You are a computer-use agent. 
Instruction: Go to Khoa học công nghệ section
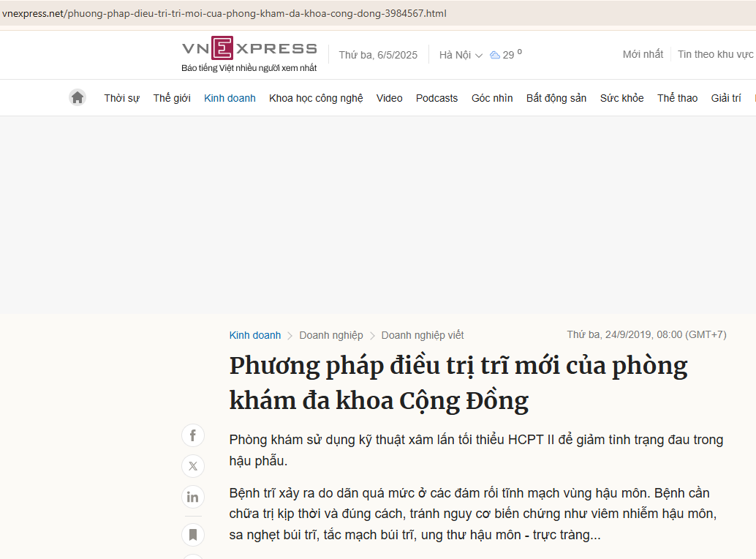[x=316, y=98]
